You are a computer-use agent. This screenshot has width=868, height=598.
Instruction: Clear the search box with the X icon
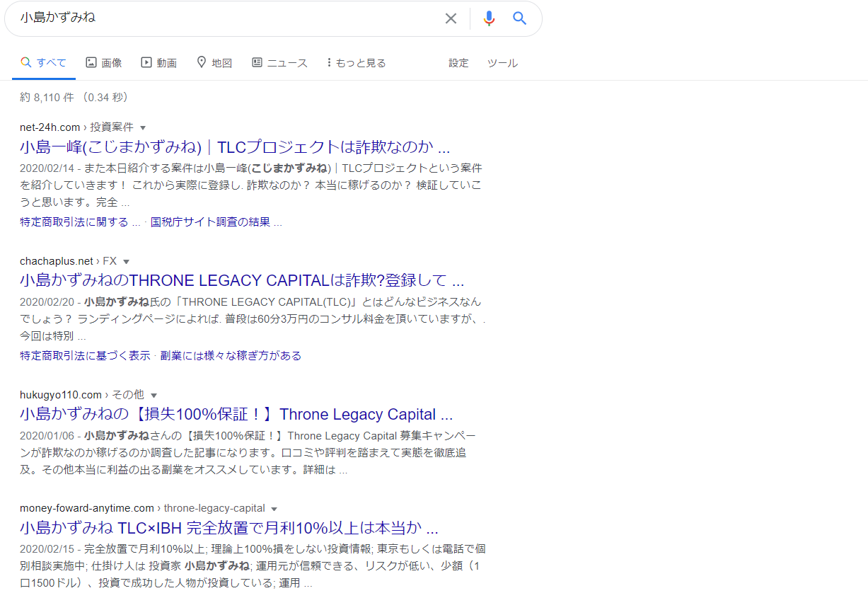pyautogui.click(x=451, y=18)
